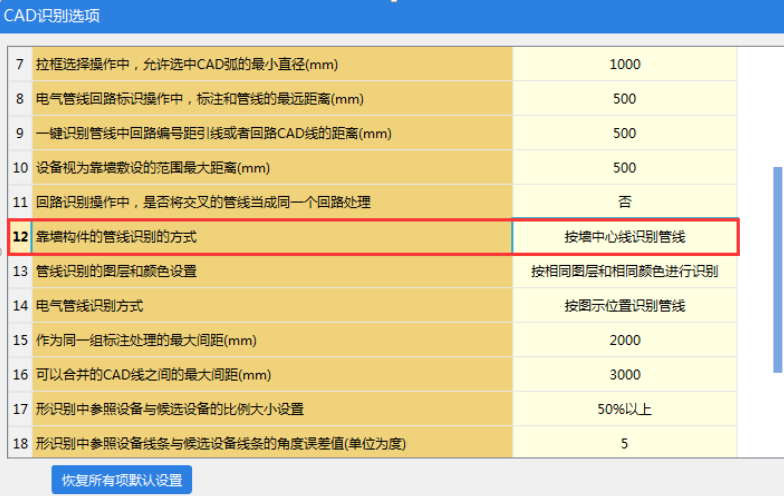Edit the angle error value 5
The width and height of the screenshot is (784, 496).
[624, 443]
